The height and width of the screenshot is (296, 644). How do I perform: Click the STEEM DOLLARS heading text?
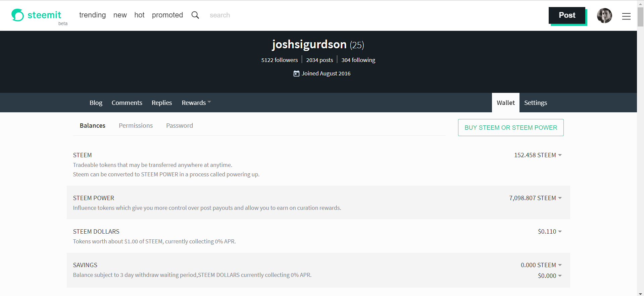(96, 232)
